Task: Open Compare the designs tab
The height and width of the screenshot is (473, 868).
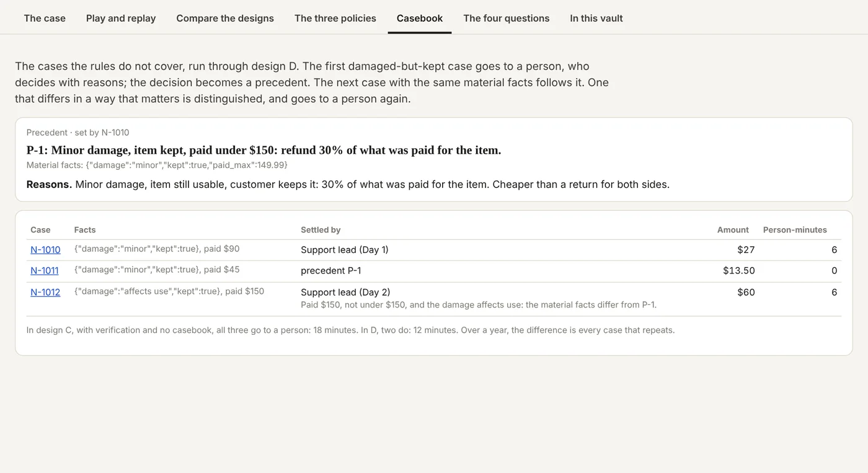Action: pyautogui.click(x=225, y=18)
